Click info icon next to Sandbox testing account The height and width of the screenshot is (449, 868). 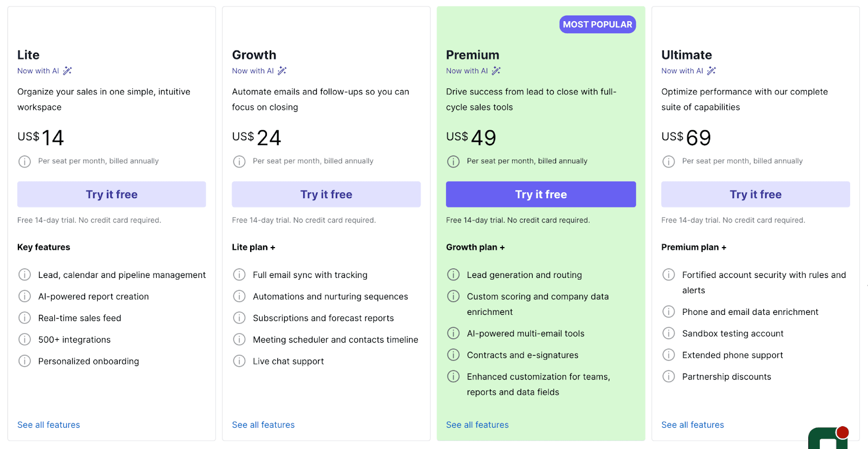[668, 333]
